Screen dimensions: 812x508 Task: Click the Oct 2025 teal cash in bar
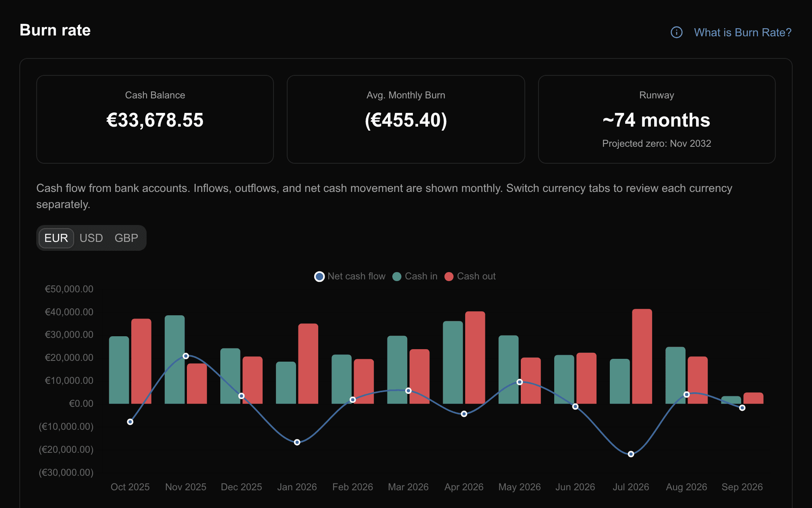pyautogui.click(x=119, y=370)
